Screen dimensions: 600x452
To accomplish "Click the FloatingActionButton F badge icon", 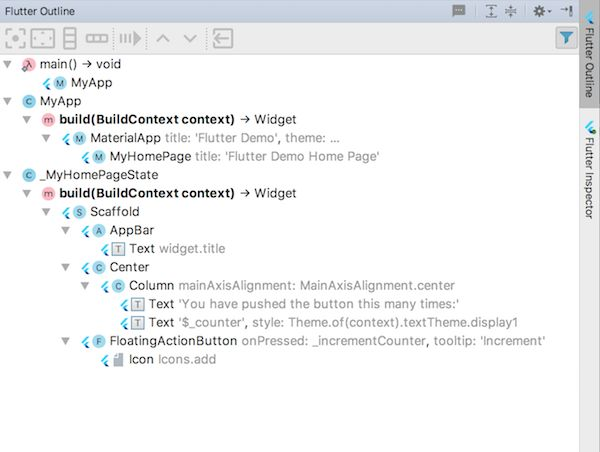I will tap(99, 341).
